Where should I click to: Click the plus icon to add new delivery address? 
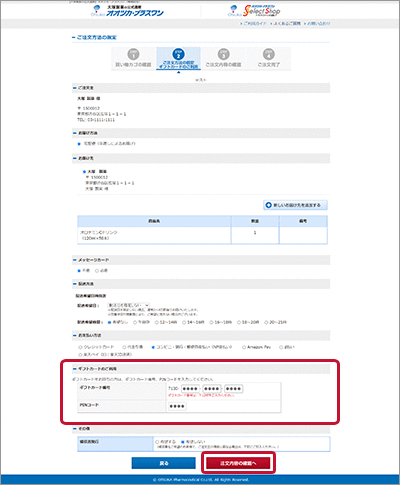pos(268,205)
